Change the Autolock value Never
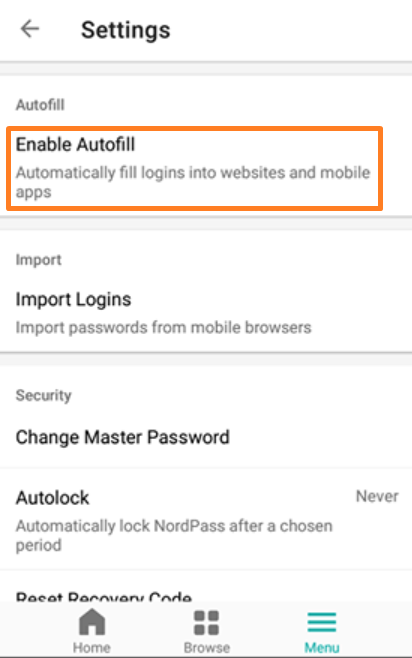412x658 pixels. tap(377, 496)
